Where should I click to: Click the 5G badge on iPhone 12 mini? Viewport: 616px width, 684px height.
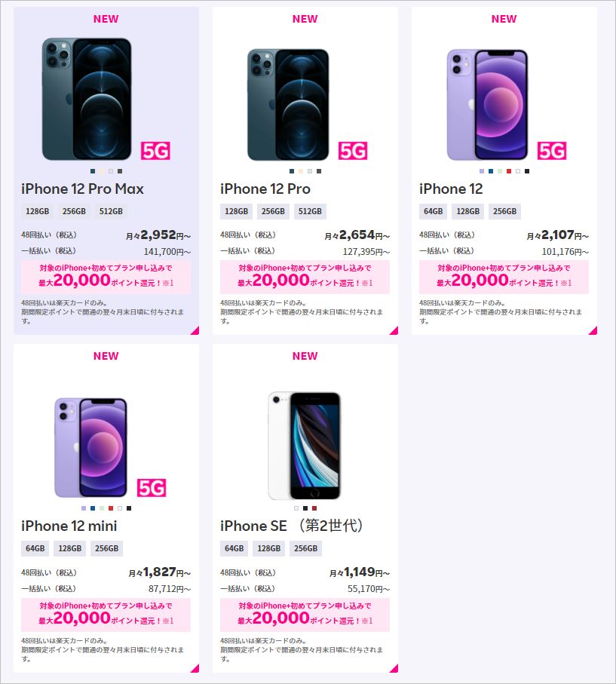coord(152,488)
